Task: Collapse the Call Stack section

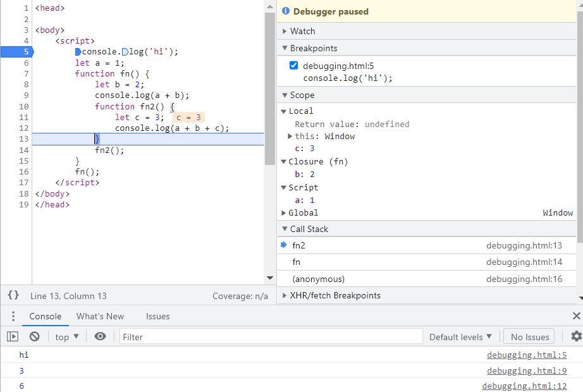Action: click(x=285, y=229)
